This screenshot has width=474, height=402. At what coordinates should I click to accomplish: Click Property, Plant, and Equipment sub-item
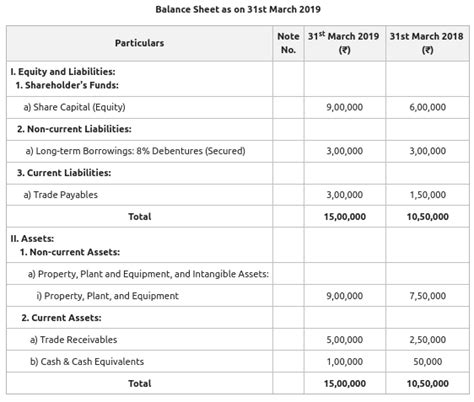pos(108,296)
